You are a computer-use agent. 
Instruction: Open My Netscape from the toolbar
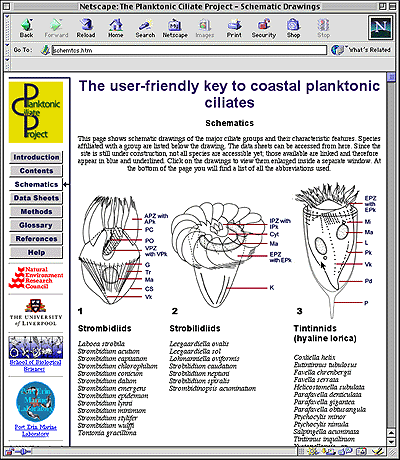pos(175,28)
